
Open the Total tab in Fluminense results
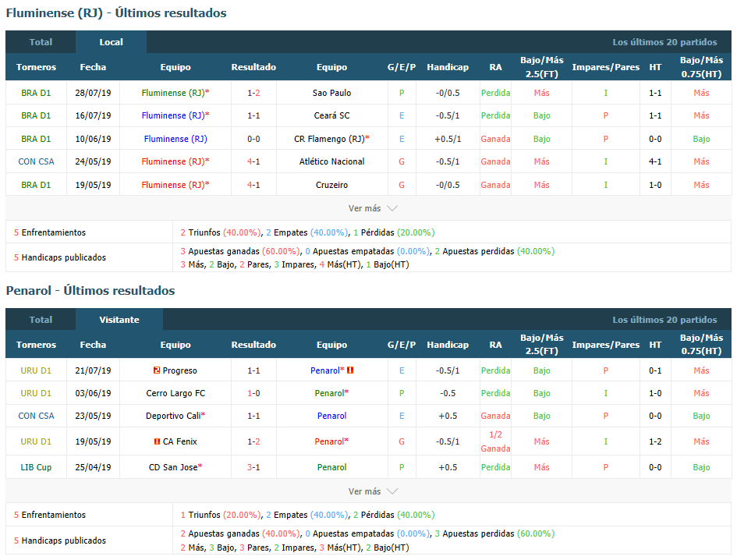(x=41, y=42)
